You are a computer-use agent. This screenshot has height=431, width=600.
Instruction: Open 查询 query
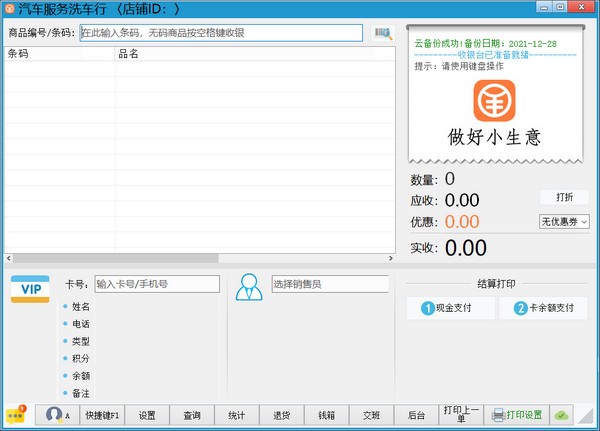click(x=192, y=415)
